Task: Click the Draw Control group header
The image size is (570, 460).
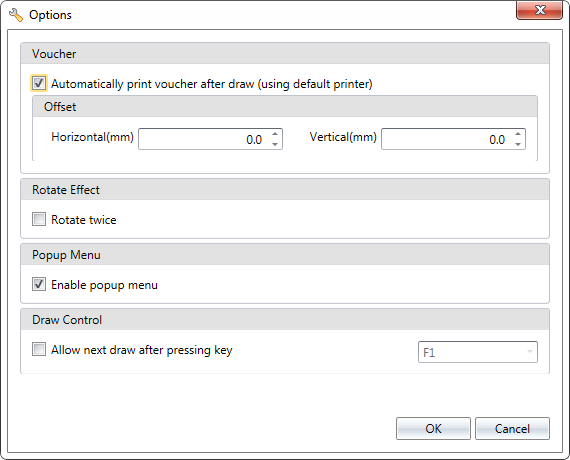Action: [x=285, y=320]
